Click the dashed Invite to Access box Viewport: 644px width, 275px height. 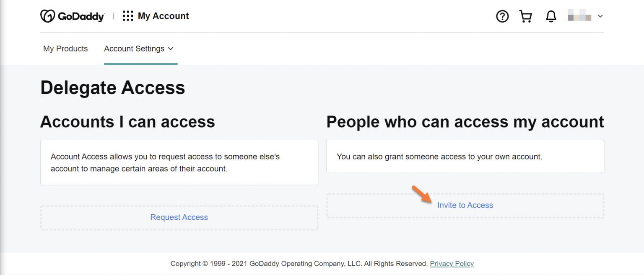tap(465, 205)
